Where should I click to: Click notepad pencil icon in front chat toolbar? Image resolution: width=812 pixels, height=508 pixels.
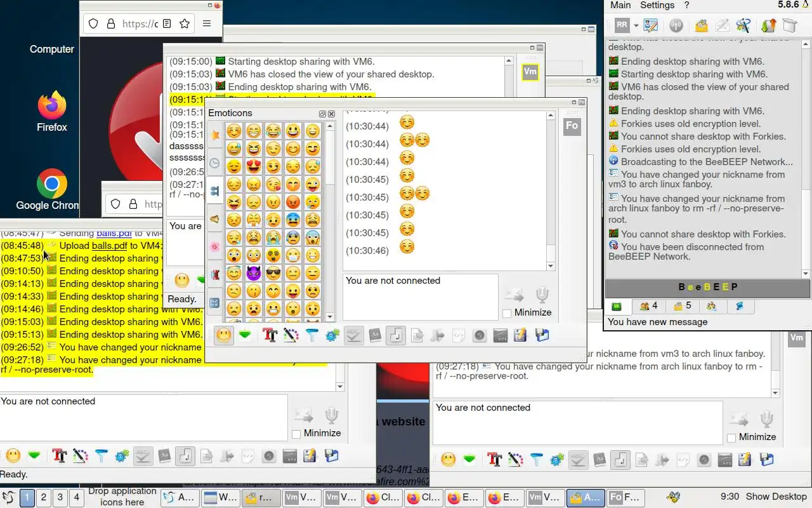pos(520,335)
